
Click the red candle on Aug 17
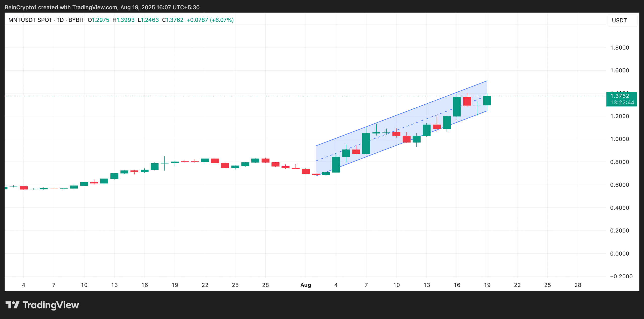click(467, 101)
